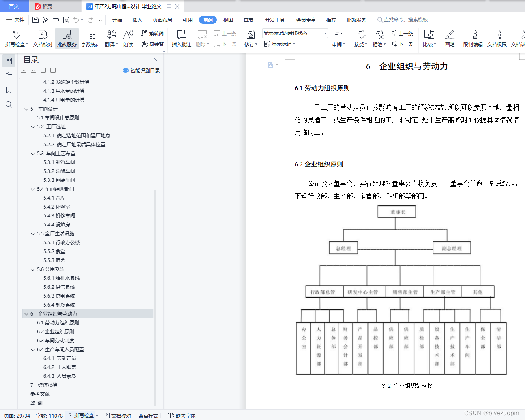Open the 文件 file menu
Screen dimensions: 525x420
[16, 20]
